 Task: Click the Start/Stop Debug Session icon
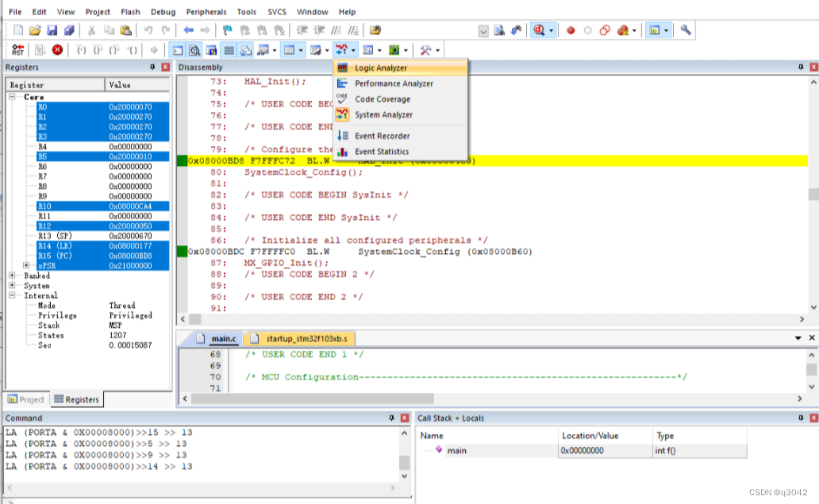[539, 30]
